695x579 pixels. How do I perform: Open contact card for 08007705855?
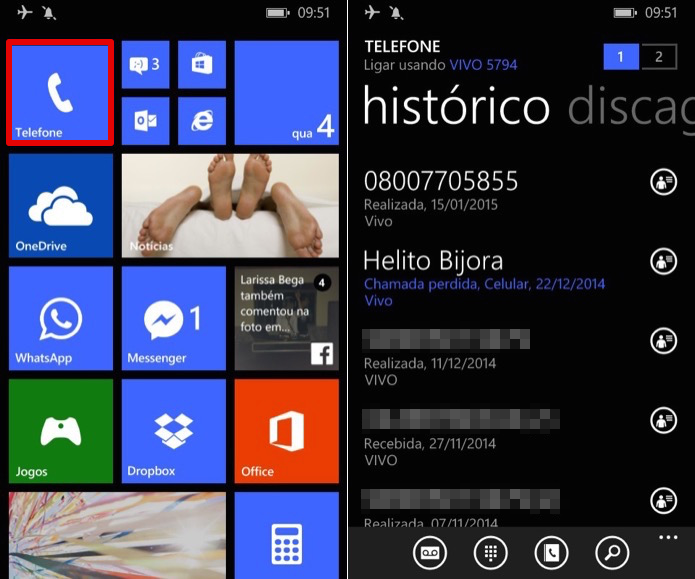tap(664, 182)
